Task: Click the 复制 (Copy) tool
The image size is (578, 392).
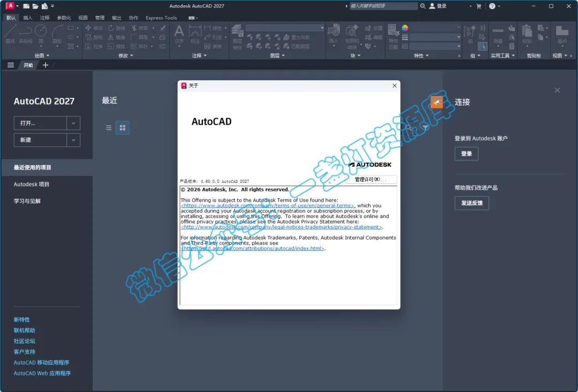Action: (x=94, y=37)
